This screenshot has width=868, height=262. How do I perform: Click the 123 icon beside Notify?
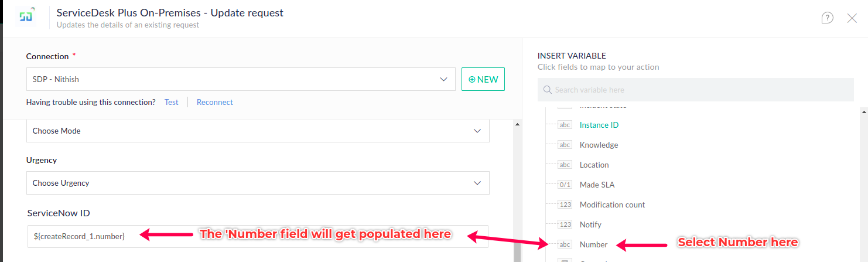click(x=565, y=224)
